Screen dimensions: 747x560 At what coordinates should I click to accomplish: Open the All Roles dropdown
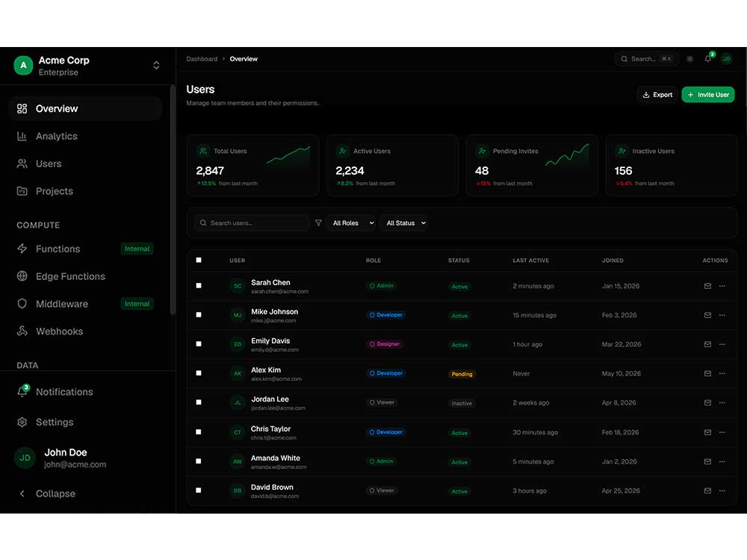pyautogui.click(x=352, y=223)
